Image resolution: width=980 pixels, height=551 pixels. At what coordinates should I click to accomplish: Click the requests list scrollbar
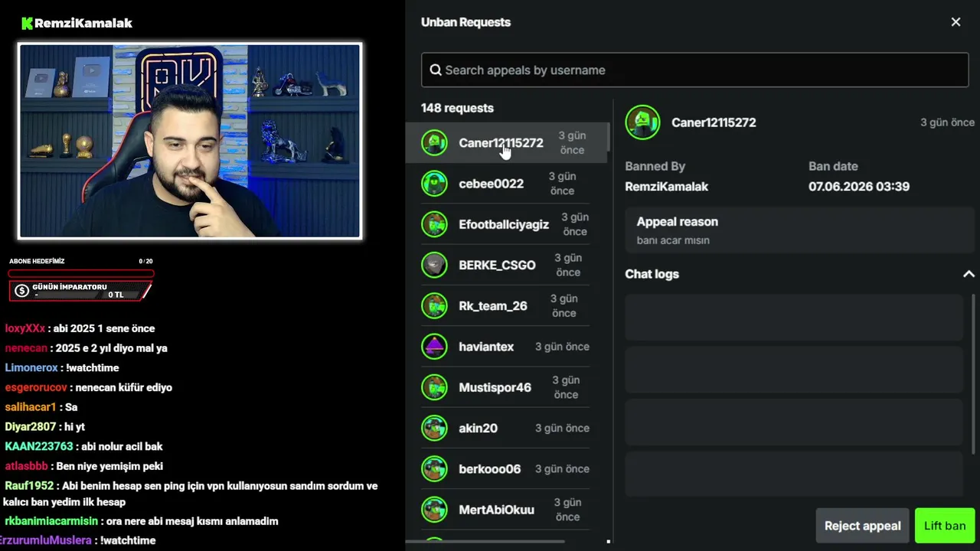point(609,136)
